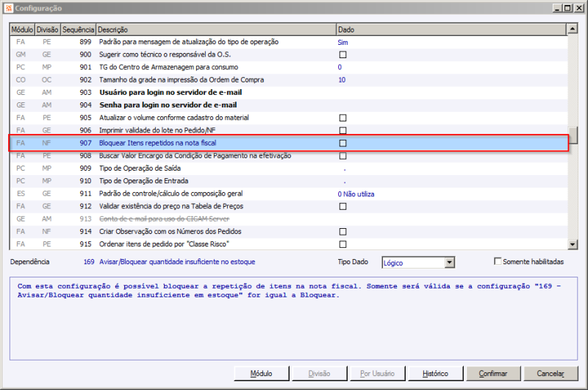Select row 899 Padrão para mensagem de atualização
588x390 pixels.
tap(288, 42)
